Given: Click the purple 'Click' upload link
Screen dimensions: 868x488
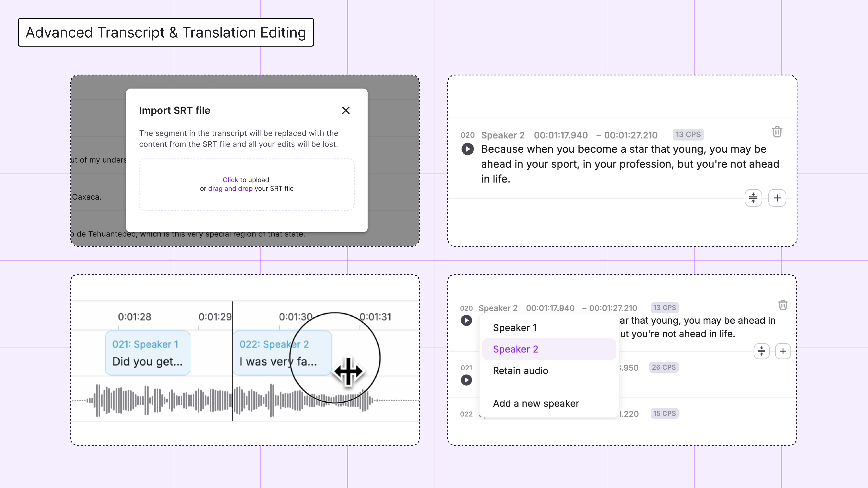Looking at the screenshot, I should [x=230, y=180].
